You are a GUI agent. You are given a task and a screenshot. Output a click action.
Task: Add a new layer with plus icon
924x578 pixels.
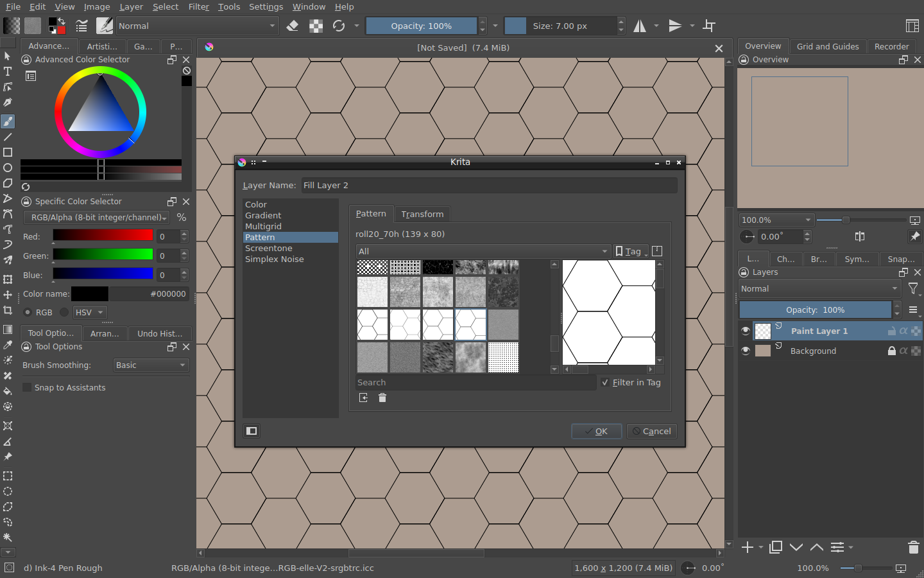pyautogui.click(x=748, y=547)
